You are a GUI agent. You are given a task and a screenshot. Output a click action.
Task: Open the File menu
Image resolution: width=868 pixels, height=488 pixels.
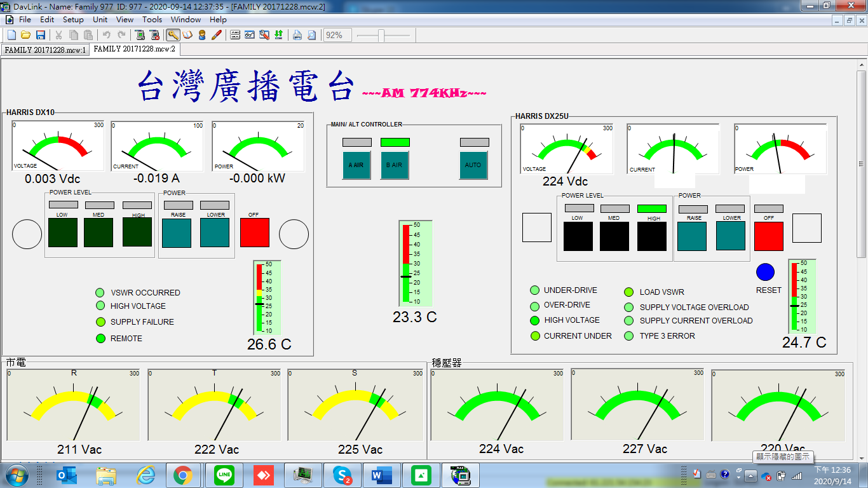[25, 20]
